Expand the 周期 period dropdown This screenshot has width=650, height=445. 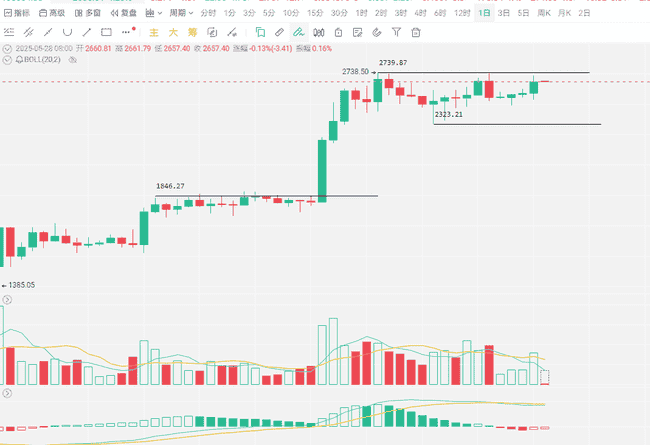[180, 13]
